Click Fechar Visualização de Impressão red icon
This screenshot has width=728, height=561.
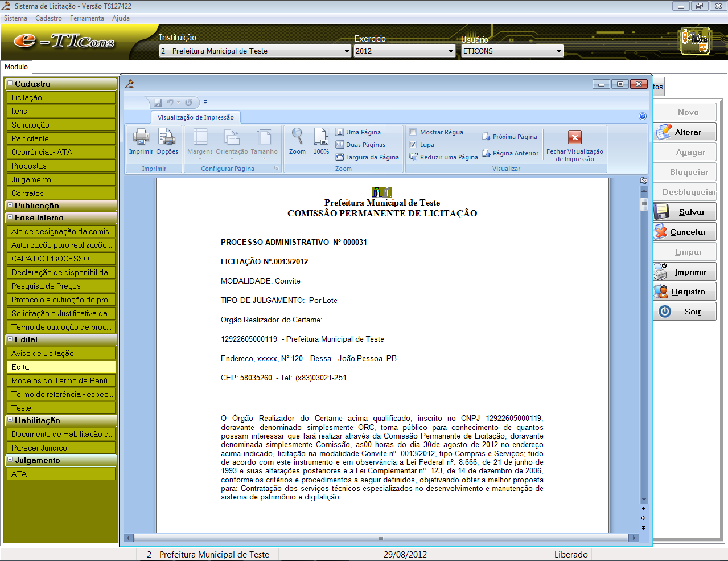575,137
